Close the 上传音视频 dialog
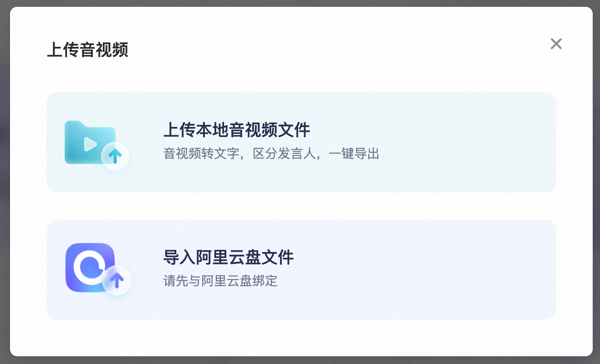Viewport: 600px width, 364px height. point(556,44)
